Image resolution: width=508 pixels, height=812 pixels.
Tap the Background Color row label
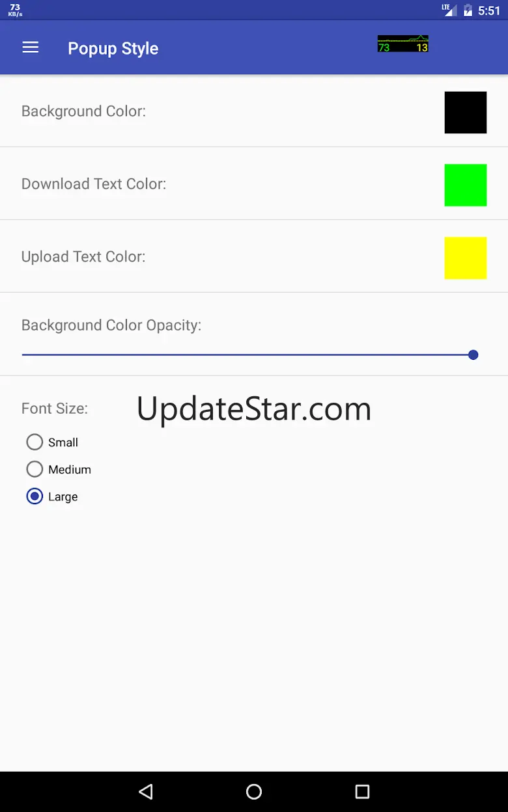[83, 111]
